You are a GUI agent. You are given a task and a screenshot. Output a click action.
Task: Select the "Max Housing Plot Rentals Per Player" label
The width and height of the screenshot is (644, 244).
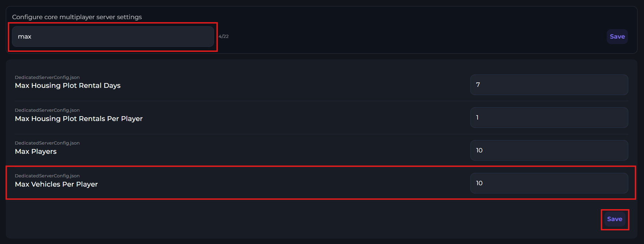[79, 119]
